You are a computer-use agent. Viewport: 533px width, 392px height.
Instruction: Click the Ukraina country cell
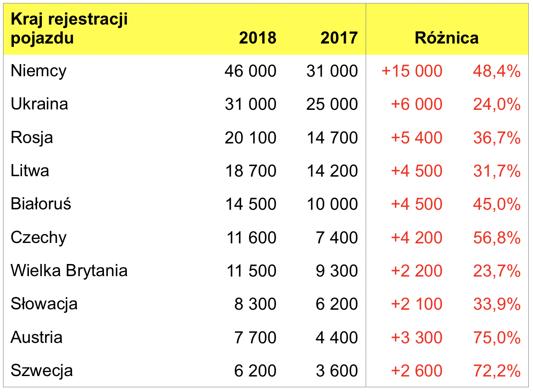(x=39, y=104)
